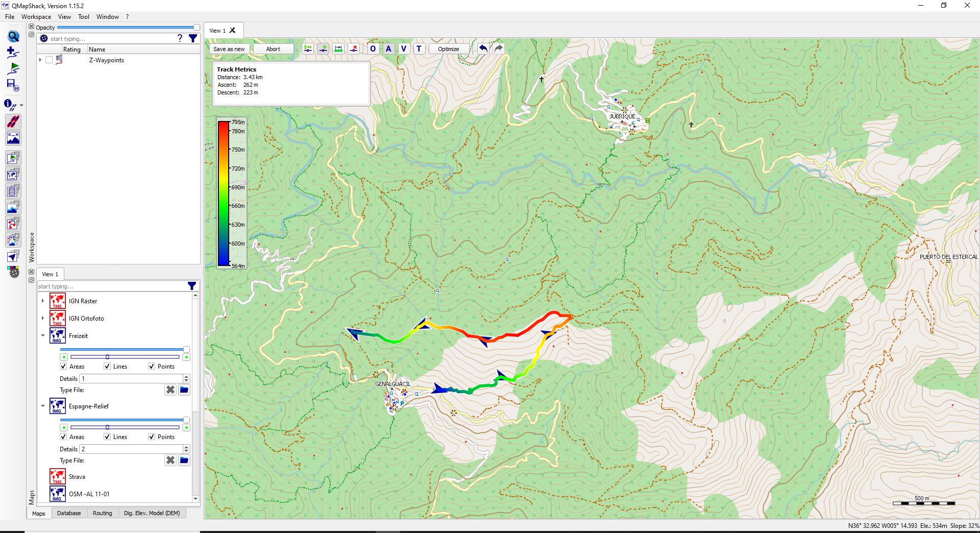Screen dimensions: 980x533
Task: Click the Save as new button
Action: click(x=228, y=49)
